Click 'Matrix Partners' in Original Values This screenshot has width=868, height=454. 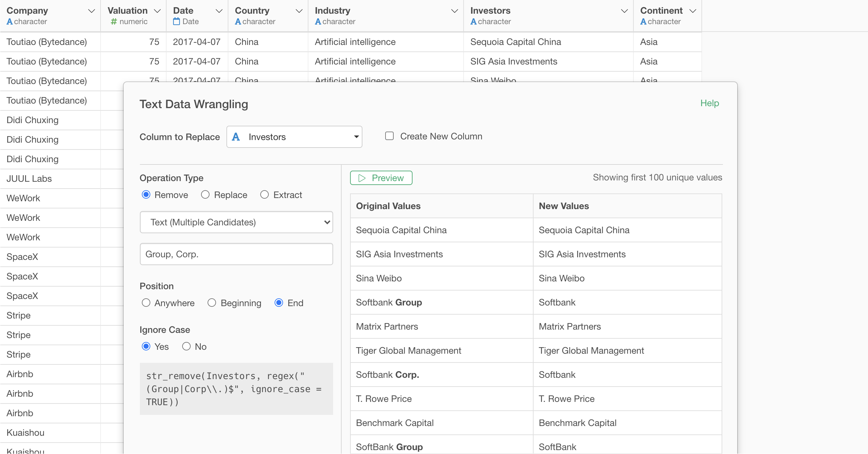point(387,327)
